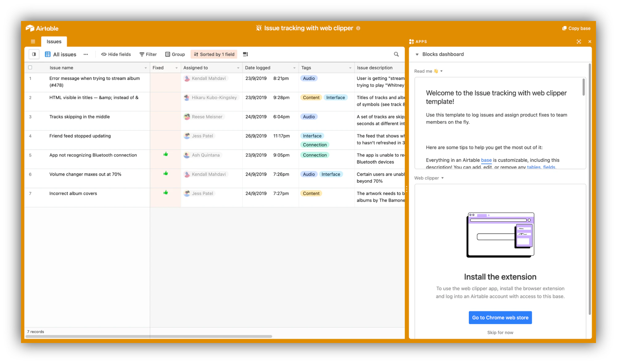The width and height of the screenshot is (617, 364).
Task: Click the Airtable logo
Action: pos(42,28)
